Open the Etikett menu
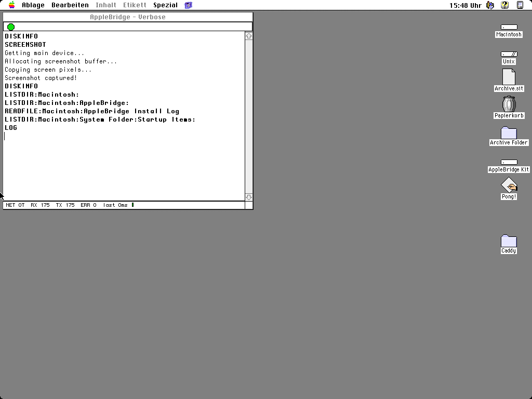The height and width of the screenshot is (399, 532). pos(135,5)
